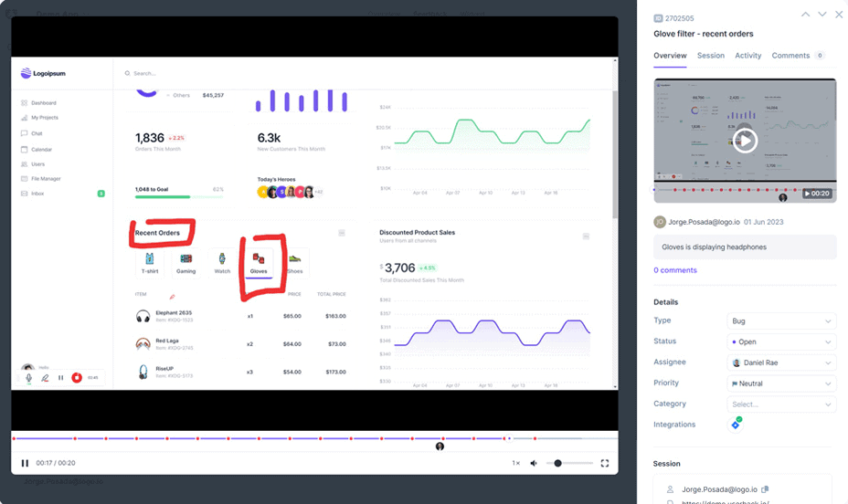
Task: Open the Type dropdown showing Bug
Action: (x=781, y=321)
